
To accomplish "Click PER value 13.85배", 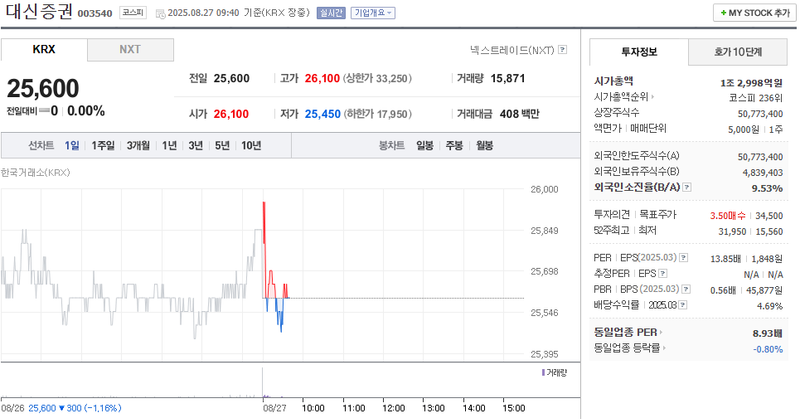I will tap(726, 259).
